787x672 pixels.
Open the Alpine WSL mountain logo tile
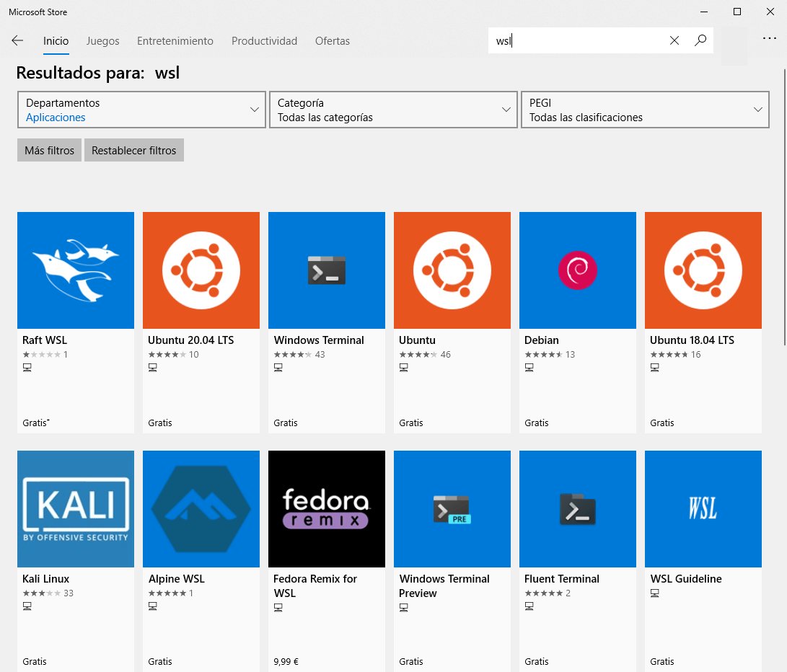click(201, 509)
